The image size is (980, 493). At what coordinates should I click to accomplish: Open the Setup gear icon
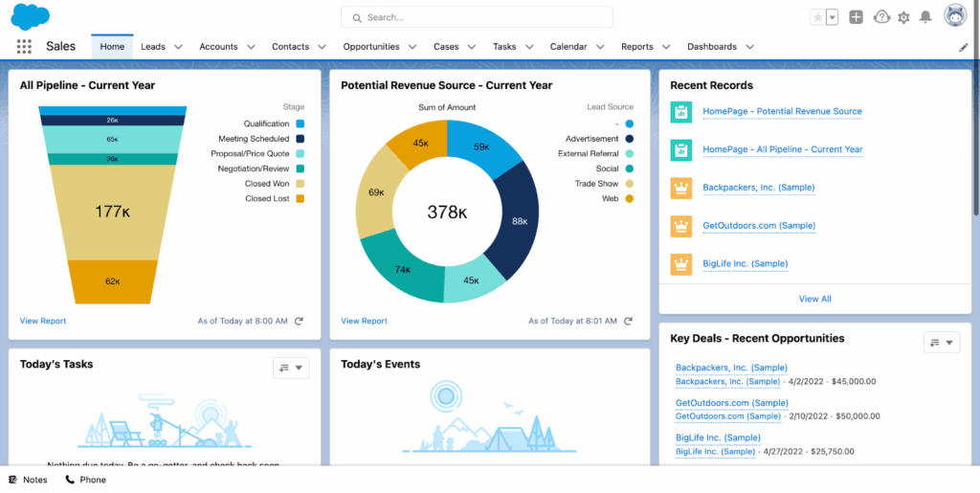pos(903,17)
